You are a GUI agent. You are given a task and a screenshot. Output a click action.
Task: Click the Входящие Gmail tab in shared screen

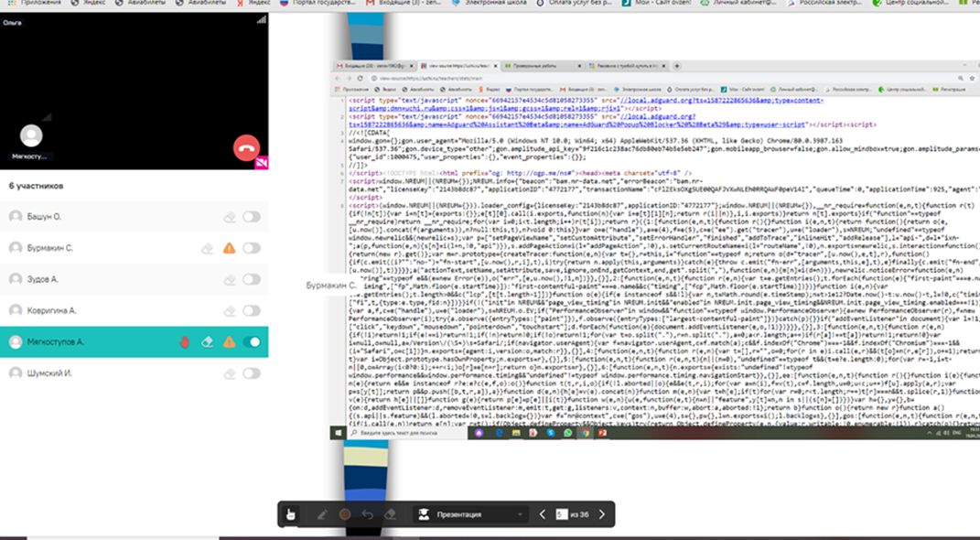tap(373, 66)
